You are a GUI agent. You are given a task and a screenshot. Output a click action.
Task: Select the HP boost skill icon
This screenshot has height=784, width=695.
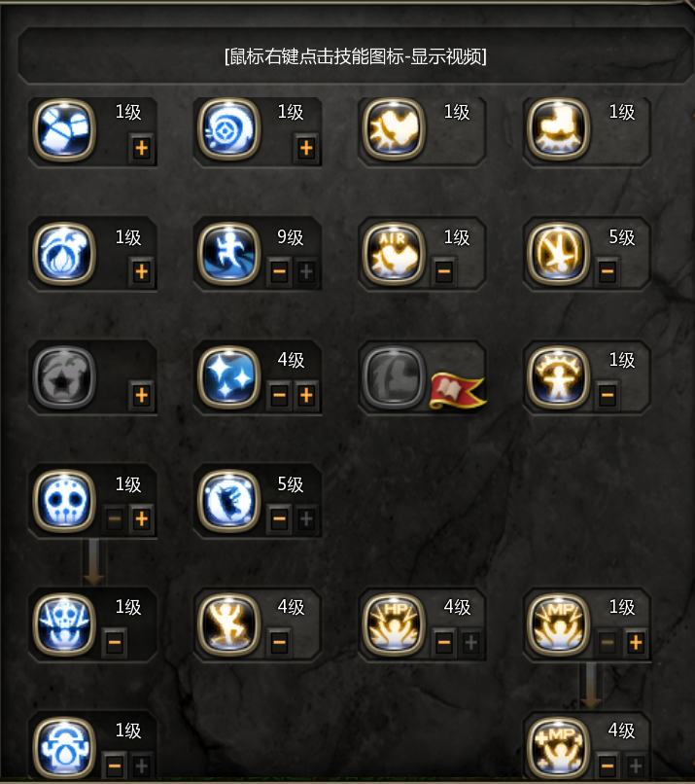click(x=394, y=624)
